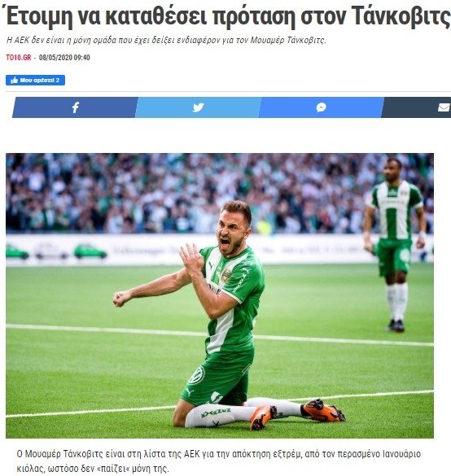This screenshot has height=476, width=451.
Task: Share article via Facebook icon
Action: (x=76, y=107)
